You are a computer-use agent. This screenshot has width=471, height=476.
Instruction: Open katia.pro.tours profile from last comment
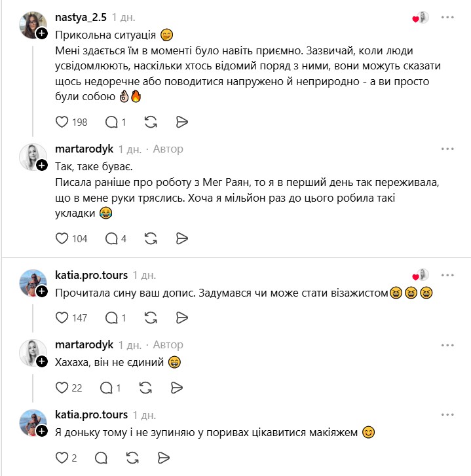tap(91, 414)
